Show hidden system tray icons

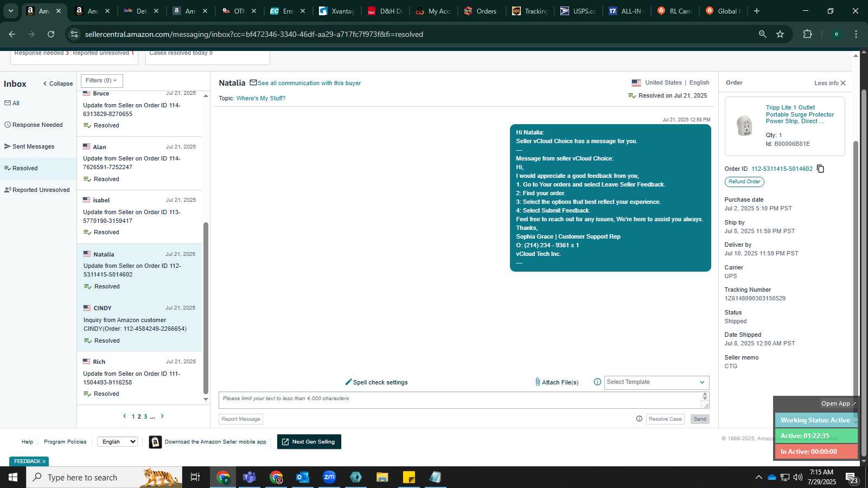pos(758,477)
